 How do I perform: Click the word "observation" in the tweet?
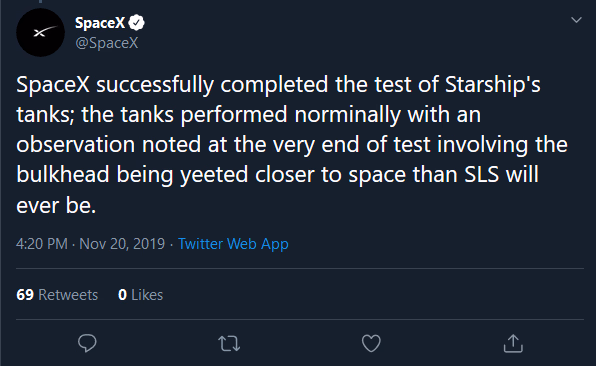pos(76,145)
